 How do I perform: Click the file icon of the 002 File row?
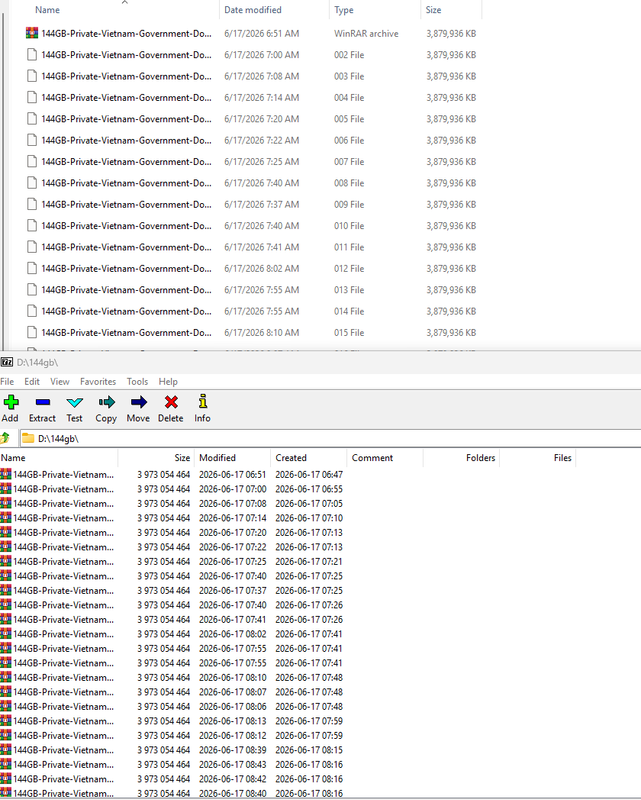(32, 55)
